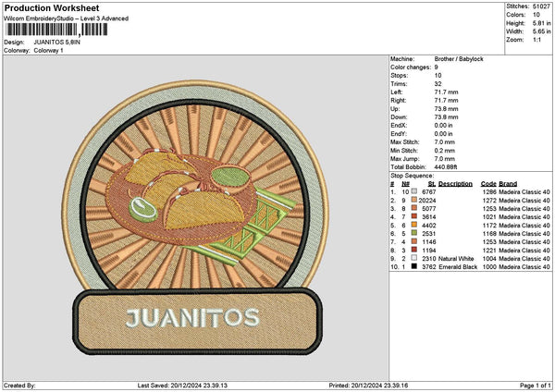Select the machine value 'Brother / Babylock'
555x392 pixels.
coord(459,59)
